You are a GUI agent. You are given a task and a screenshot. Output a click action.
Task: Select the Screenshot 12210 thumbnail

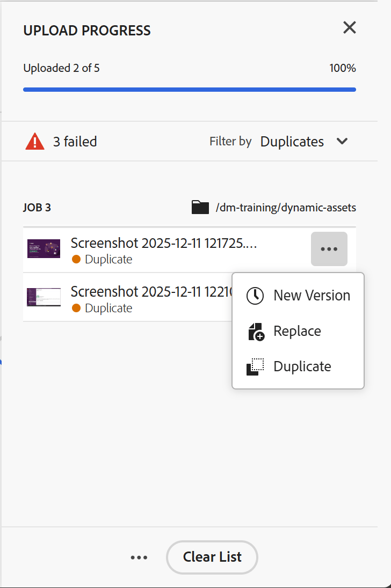[44, 297]
